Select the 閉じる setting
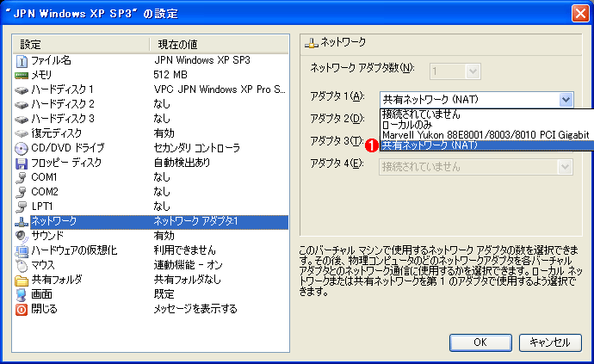594x364 pixels. [152, 309]
